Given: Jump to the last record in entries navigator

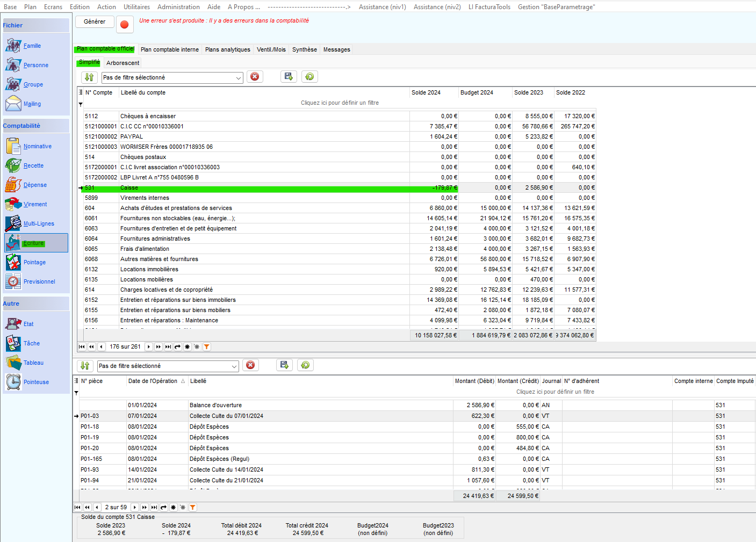Looking at the screenshot, I should coord(154,508).
